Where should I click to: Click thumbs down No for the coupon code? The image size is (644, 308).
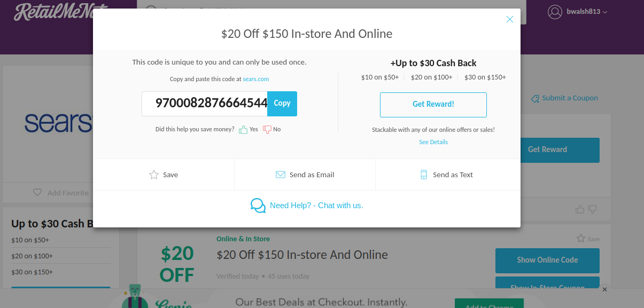(267, 129)
